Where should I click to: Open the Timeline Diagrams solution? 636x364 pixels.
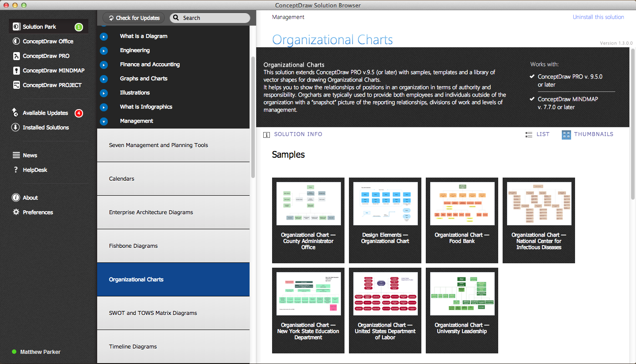tap(173, 347)
